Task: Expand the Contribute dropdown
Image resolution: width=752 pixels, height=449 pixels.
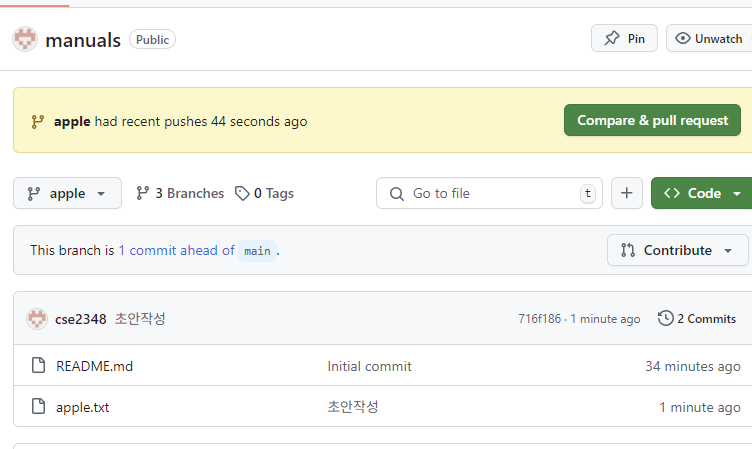Action: coord(677,250)
